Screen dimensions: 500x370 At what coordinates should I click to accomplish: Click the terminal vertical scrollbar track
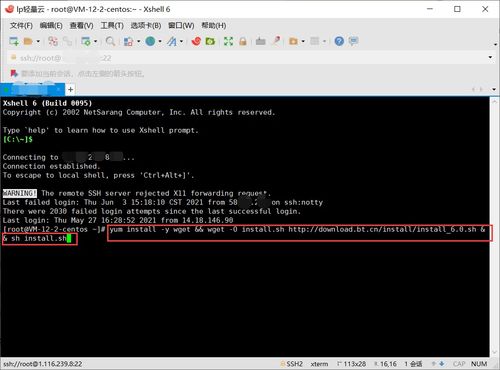(494, 227)
